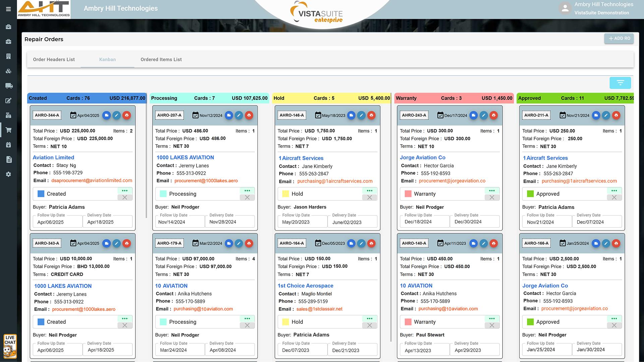The height and width of the screenshot is (362, 644).
Task: Click the ADD RO button
Action: point(619,39)
